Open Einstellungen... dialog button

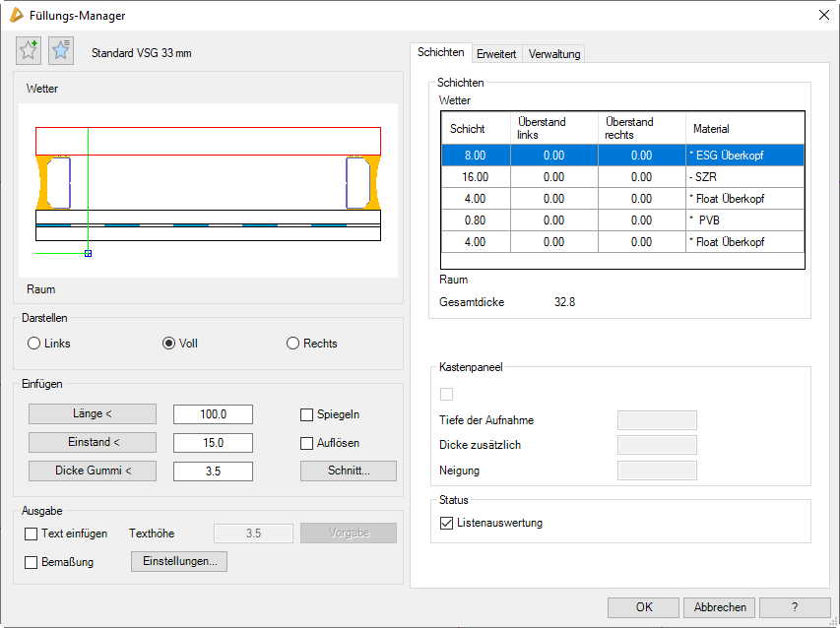[179, 561]
